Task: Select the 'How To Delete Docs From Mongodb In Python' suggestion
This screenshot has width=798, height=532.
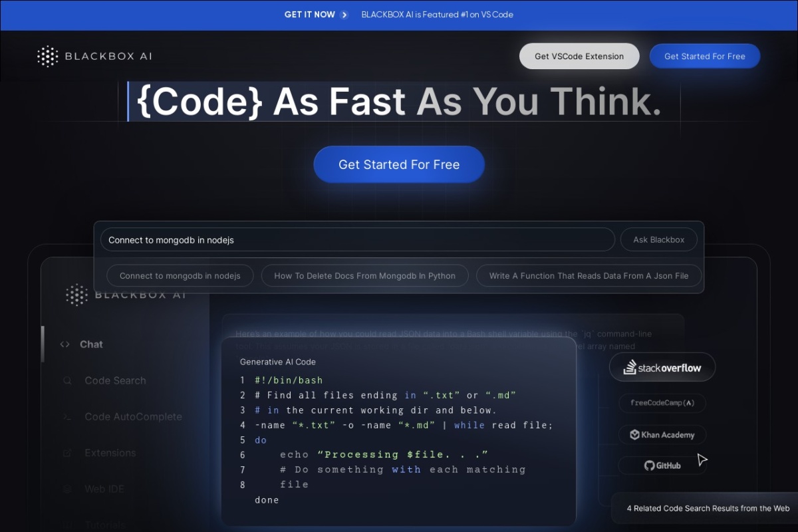Action: (364, 275)
